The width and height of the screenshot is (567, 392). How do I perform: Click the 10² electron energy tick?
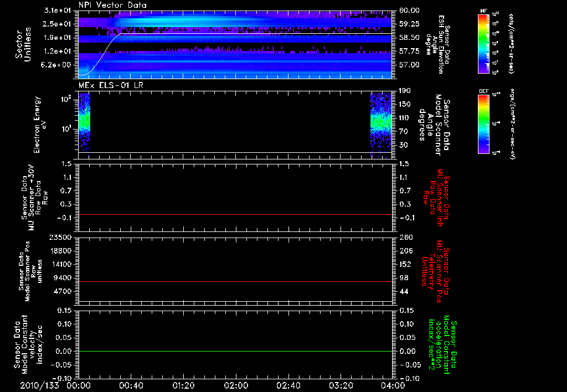coord(66,99)
